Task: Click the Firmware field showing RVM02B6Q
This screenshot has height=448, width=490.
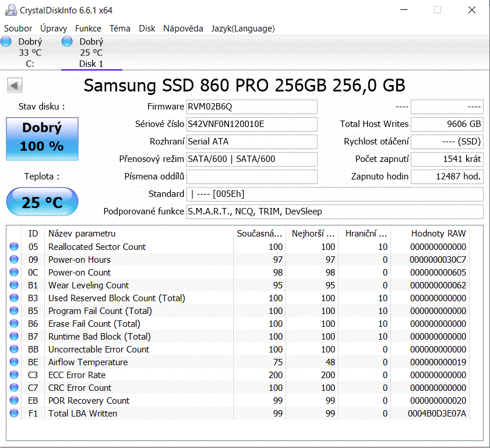Action: click(x=252, y=107)
